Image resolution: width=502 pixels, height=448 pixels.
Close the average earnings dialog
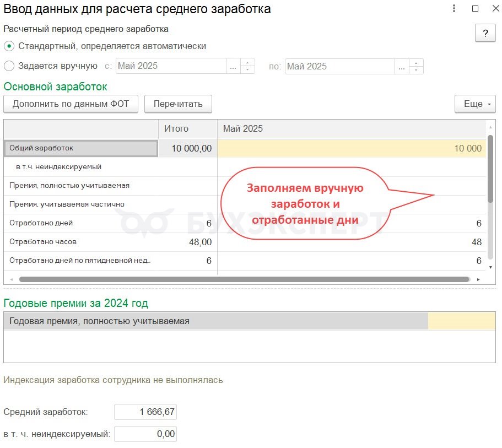click(495, 8)
